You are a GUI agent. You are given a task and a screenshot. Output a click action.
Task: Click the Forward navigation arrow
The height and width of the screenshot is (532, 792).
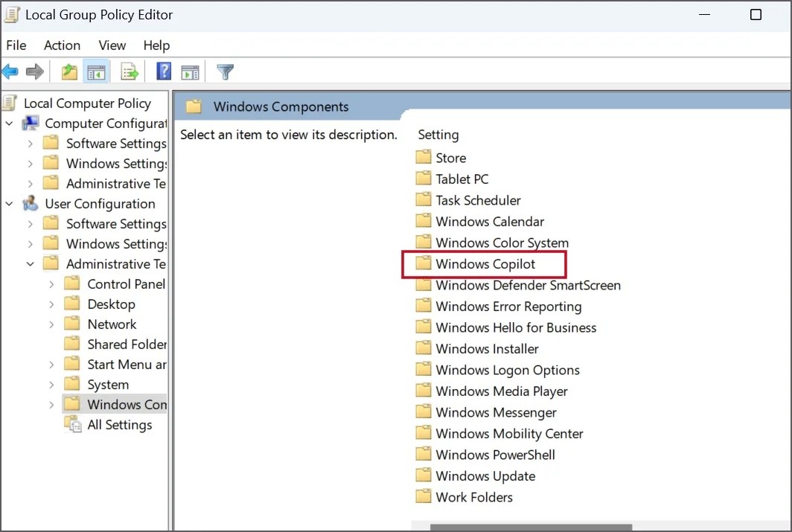34,71
